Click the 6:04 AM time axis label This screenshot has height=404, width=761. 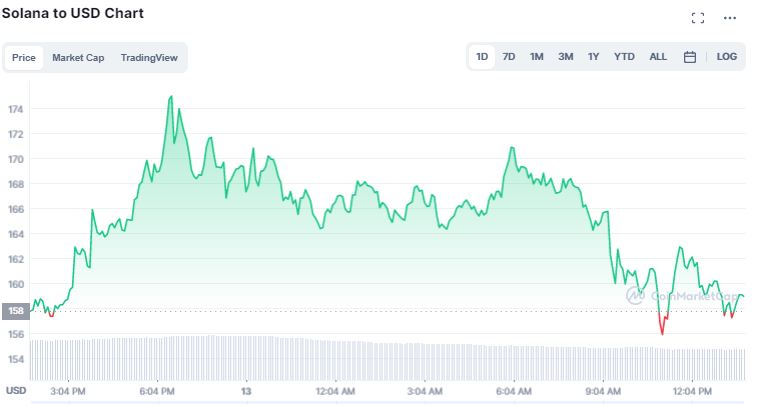[514, 391]
